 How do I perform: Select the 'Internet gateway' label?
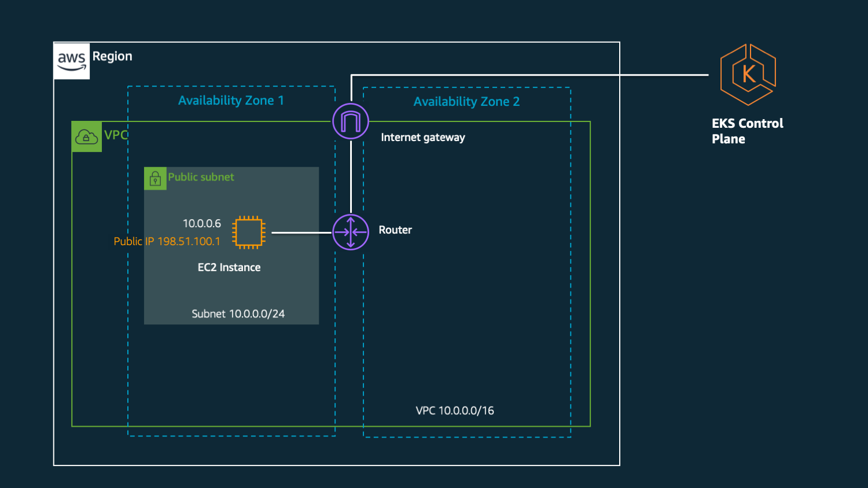(x=423, y=138)
